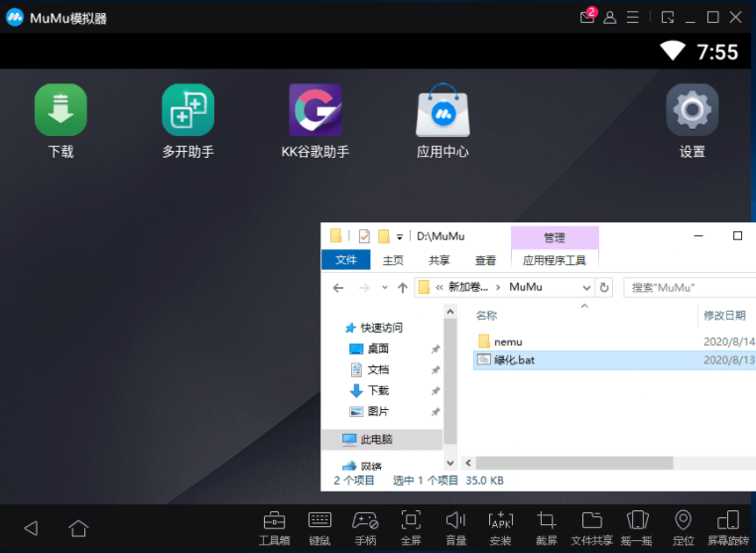This screenshot has width=756, height=553.
Task: Open 图片 in navigation pane
Action: coord(378,412)
